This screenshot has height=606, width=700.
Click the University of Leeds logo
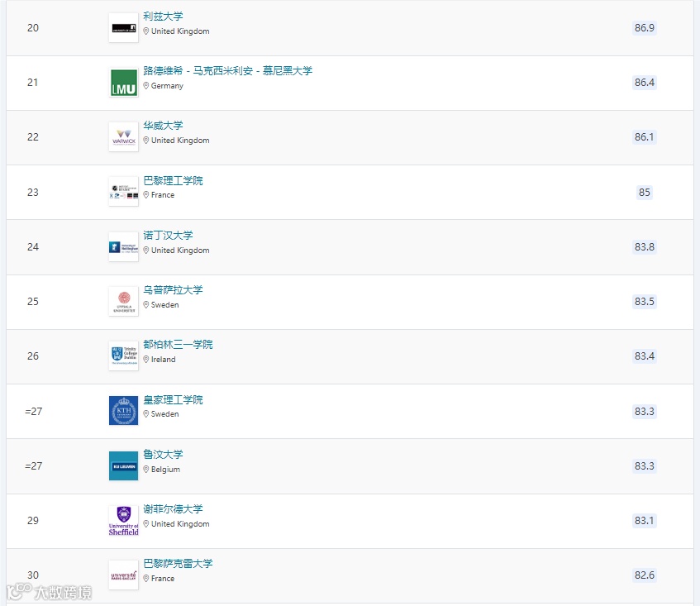pyautogui.click(x=124, y=27)
